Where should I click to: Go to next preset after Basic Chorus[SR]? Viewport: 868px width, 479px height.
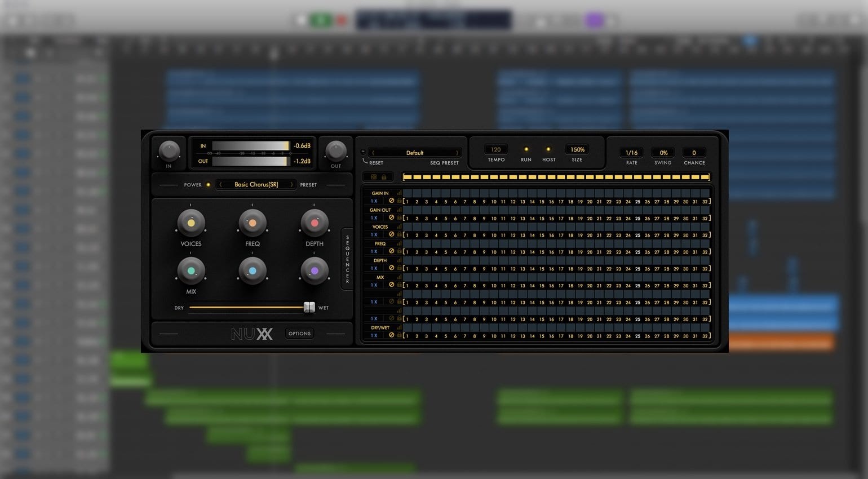(291, 184)
